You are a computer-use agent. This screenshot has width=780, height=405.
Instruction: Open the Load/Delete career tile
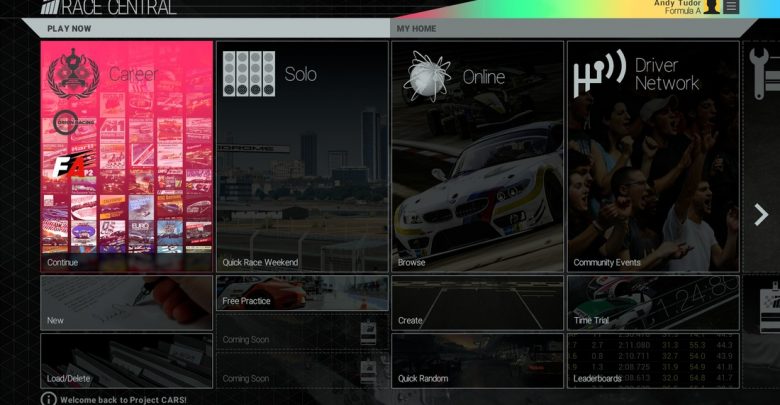pos(127,361)
